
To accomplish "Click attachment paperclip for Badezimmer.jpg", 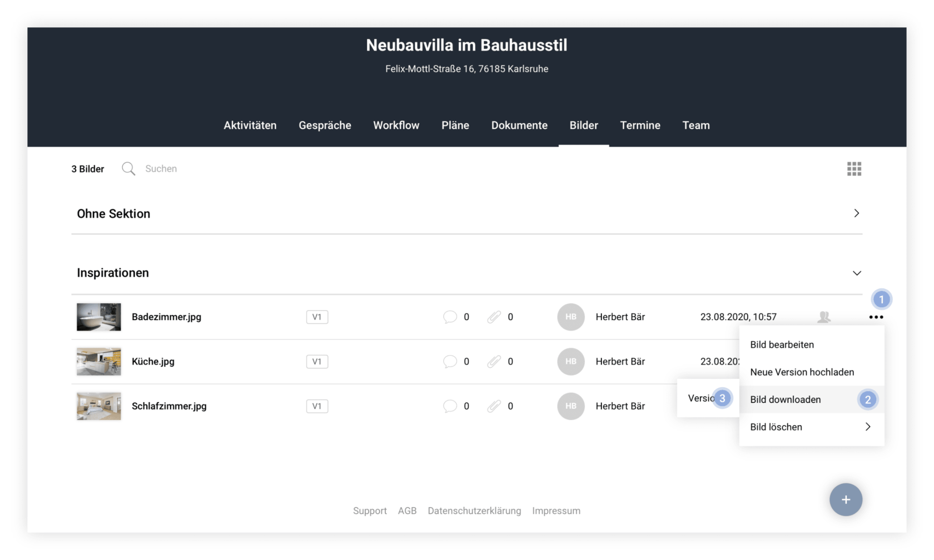I will click(494, 317).
